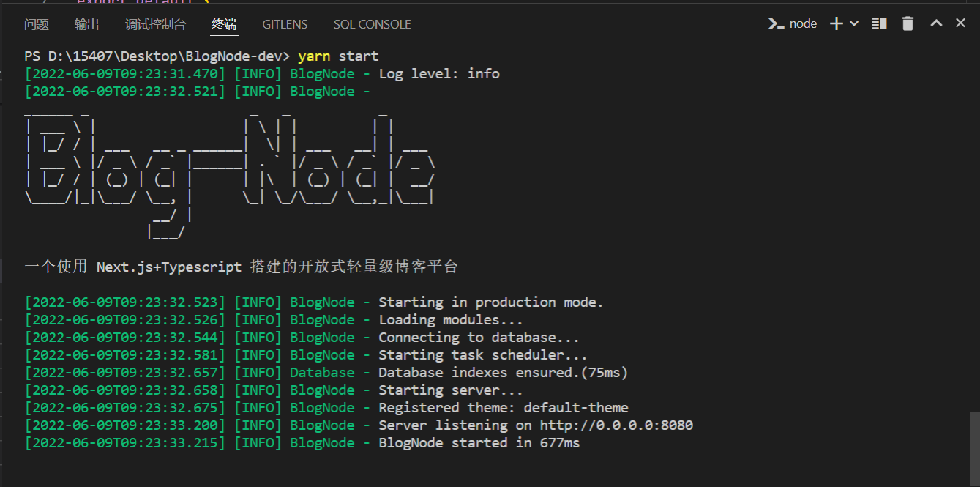The width and height of the screenshot is (980, 487).
Task: Maximize panel size with up chevron
Action: click(936, 23)
